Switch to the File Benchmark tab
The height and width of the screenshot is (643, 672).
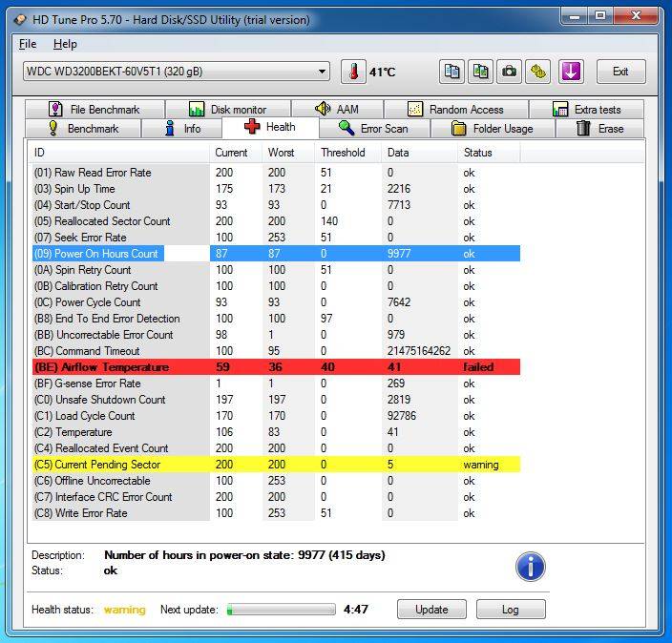[x=94, y=110]
